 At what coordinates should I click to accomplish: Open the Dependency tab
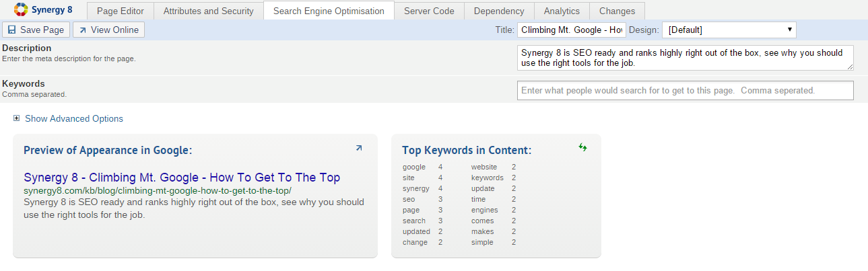(x=499, y=11)
